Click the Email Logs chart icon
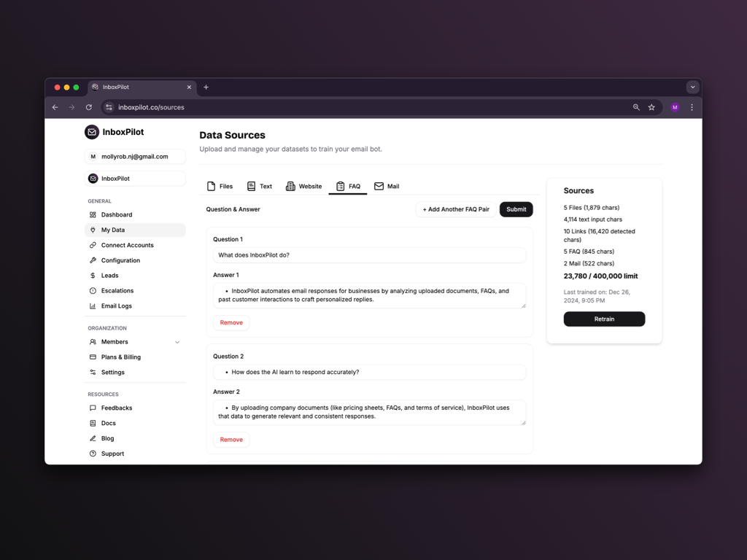This screenshot has height=560, width=747. point(93,306)
